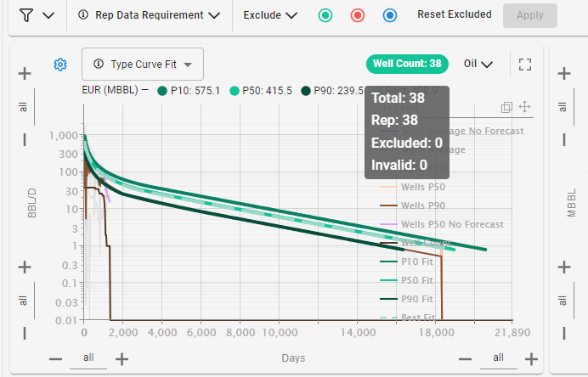Toggle Wells P50 No Forecast legend item
Viewport: 588px width, 377px height.
[442, 224]
